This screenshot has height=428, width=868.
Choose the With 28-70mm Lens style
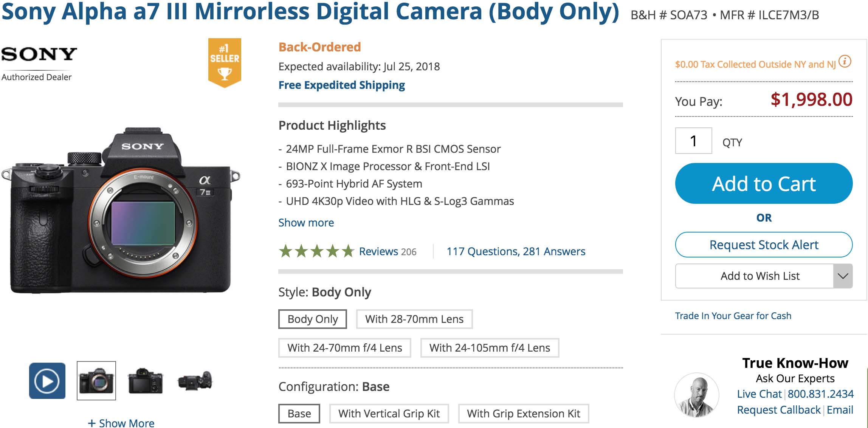[414, 319]
